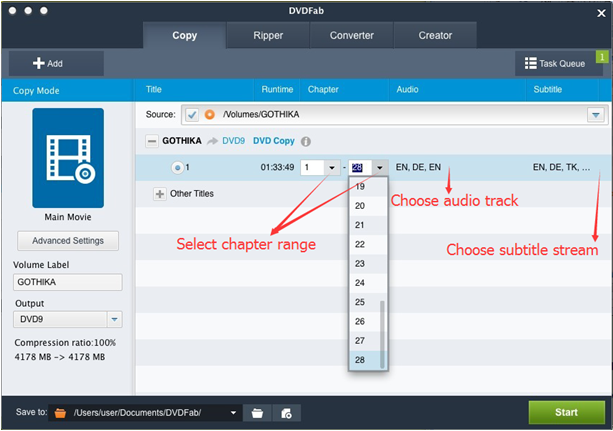Image resolution: width=613 pixels, height=431 pixels.
Task: Click the green Task Queue count badge
Action: (602, 57)
